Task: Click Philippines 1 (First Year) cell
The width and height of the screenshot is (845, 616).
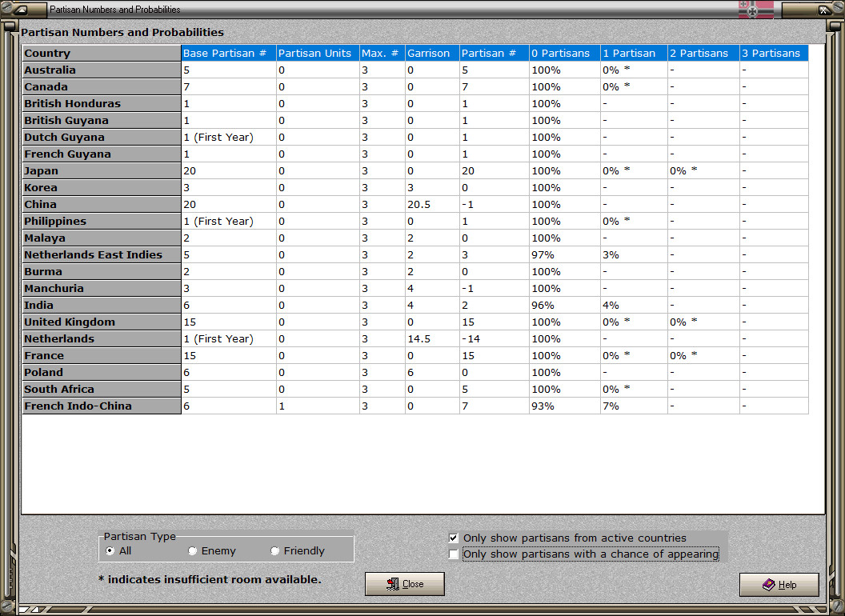Action: [x=229, y=221]
